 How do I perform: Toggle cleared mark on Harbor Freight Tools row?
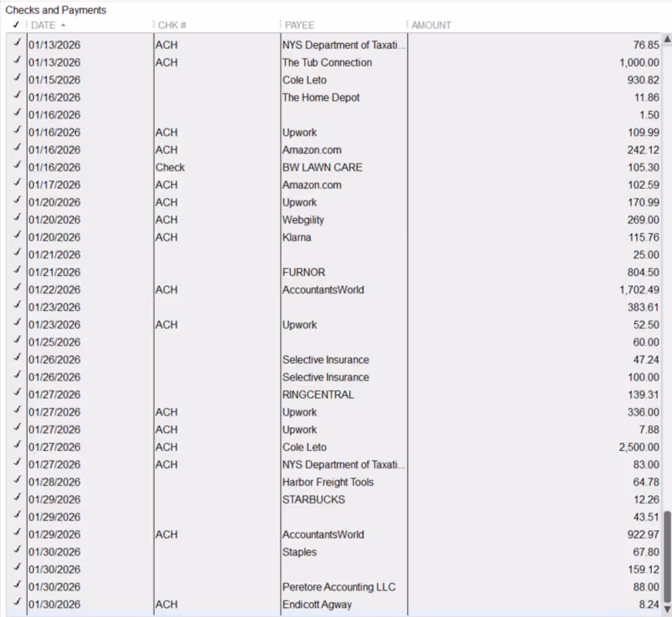coord(17,480)
